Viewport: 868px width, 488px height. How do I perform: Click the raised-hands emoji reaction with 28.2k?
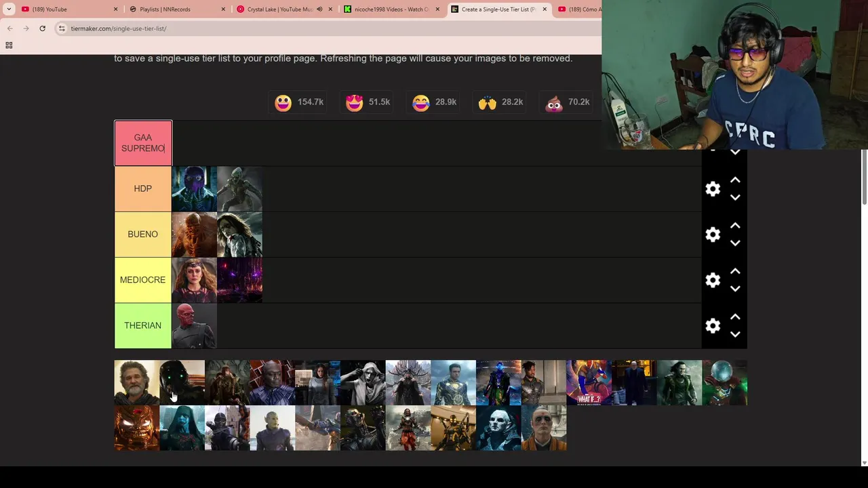click(500, 102)
